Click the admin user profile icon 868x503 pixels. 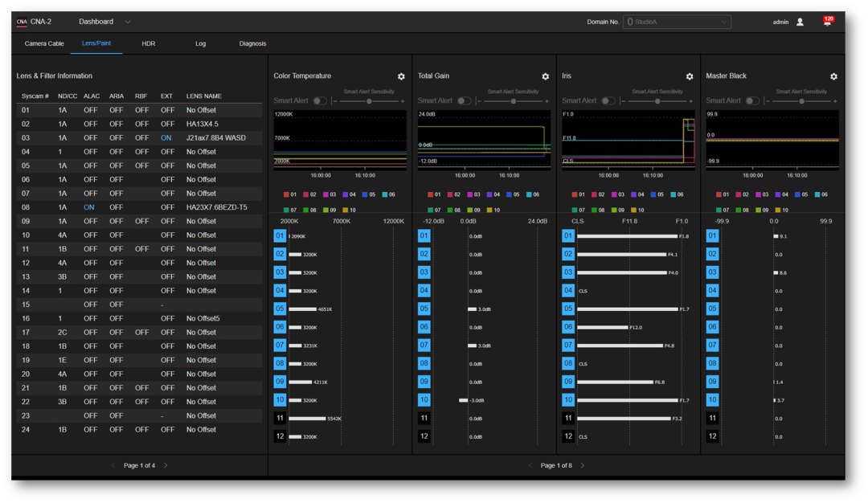[800, 22]
